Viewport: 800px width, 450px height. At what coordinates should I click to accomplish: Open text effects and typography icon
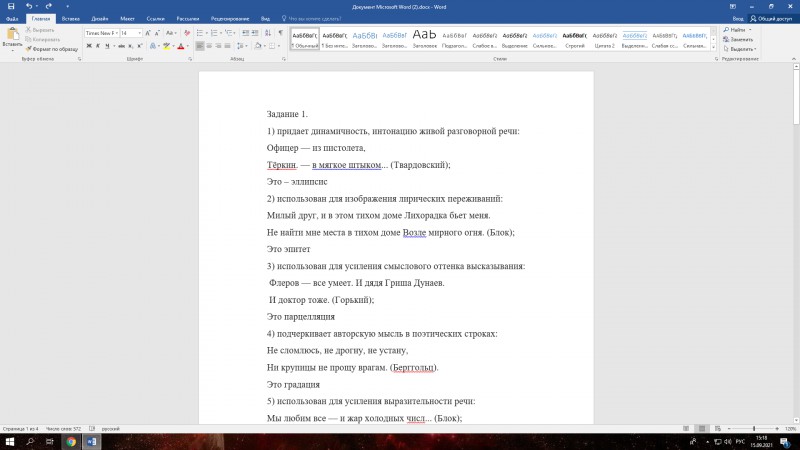point(153,46)
